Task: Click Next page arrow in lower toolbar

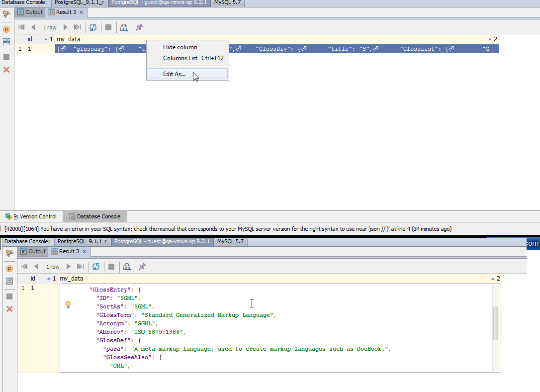Action: point(68,267)
